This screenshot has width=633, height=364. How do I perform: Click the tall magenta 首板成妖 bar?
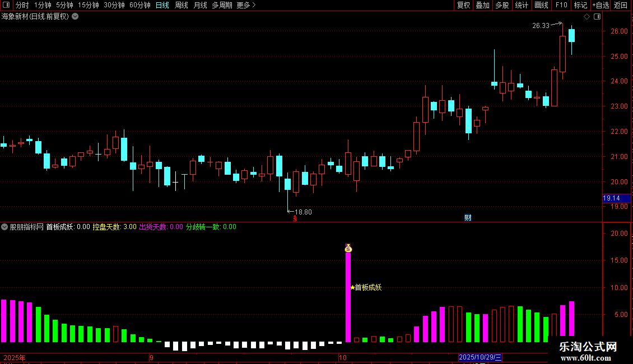(x=348, y=297)
